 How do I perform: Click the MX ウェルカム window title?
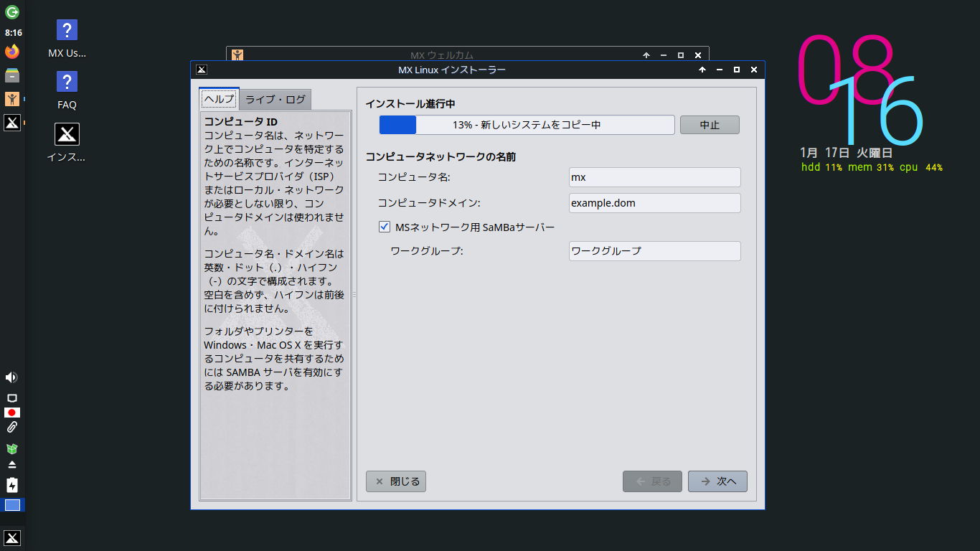pyautogui.click(x=441, y=55)
